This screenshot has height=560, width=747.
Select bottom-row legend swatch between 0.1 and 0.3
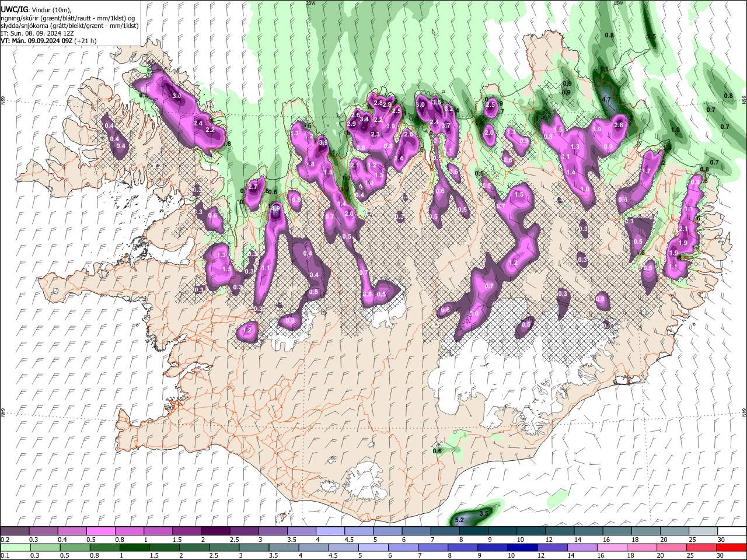click(x=15, y=547)
